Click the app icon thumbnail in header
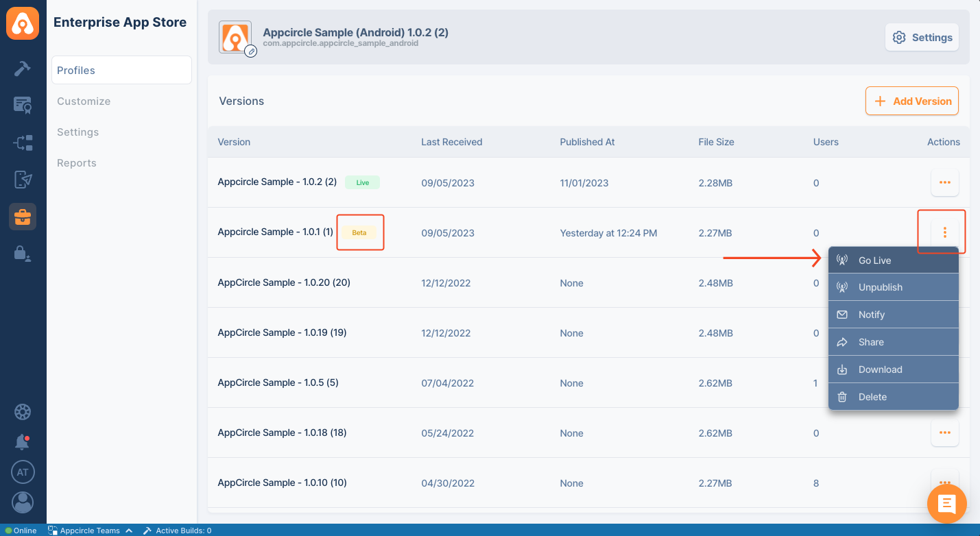The width and height of the screenshot is (980, 536). coord(236,37)
